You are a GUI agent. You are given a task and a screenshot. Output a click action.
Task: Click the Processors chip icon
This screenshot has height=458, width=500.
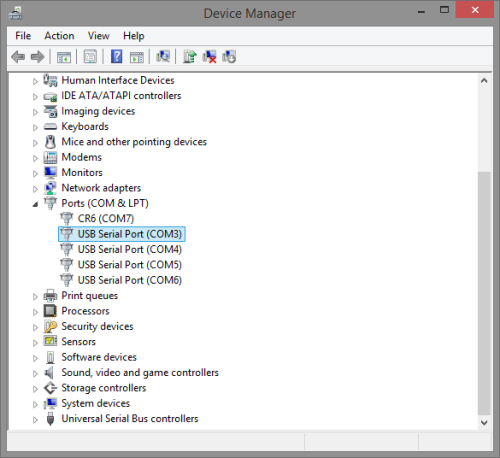(50, 311)
